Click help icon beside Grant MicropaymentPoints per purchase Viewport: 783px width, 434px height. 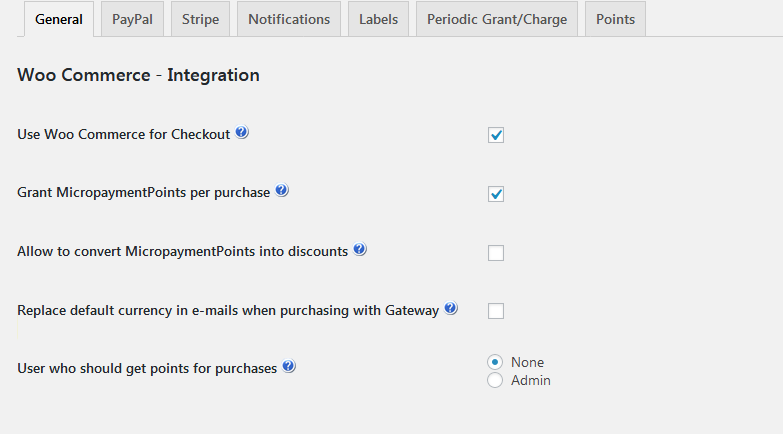point(282,191)
